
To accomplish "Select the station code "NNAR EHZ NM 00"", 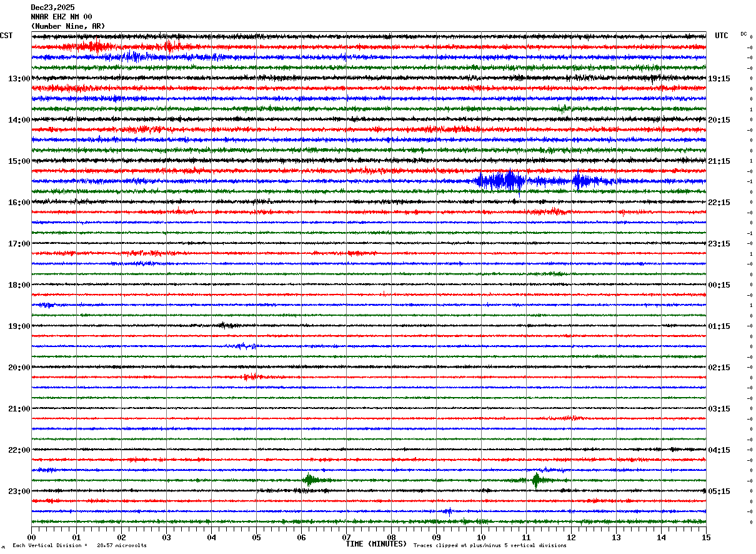I will tap(61, 17).
